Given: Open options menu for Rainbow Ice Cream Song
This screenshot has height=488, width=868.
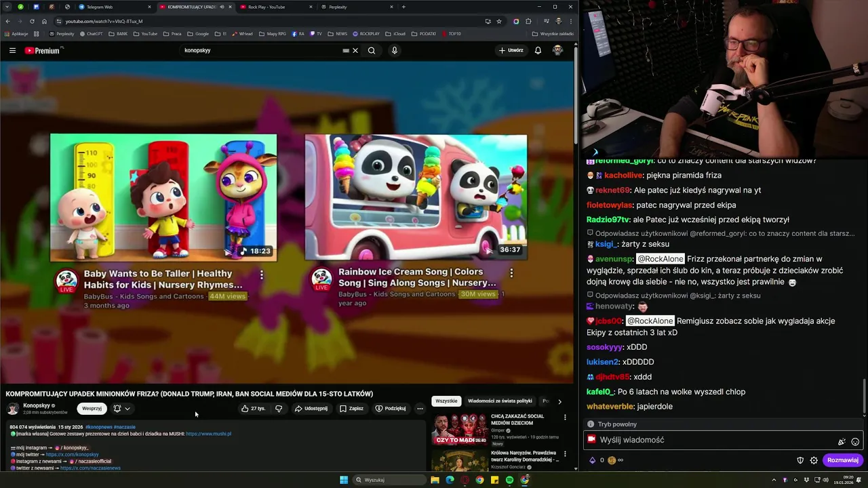Looking at the screenshot, I should click(x=511, y=273).
